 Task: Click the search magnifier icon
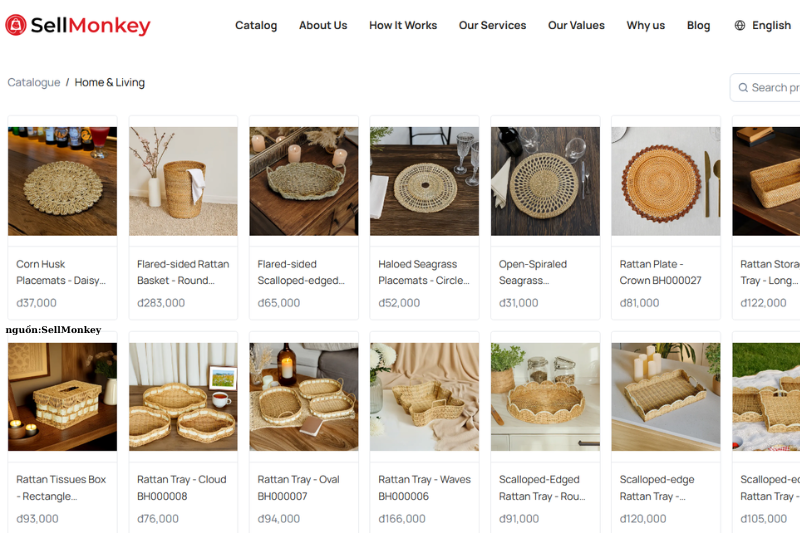tap(743, 88)
